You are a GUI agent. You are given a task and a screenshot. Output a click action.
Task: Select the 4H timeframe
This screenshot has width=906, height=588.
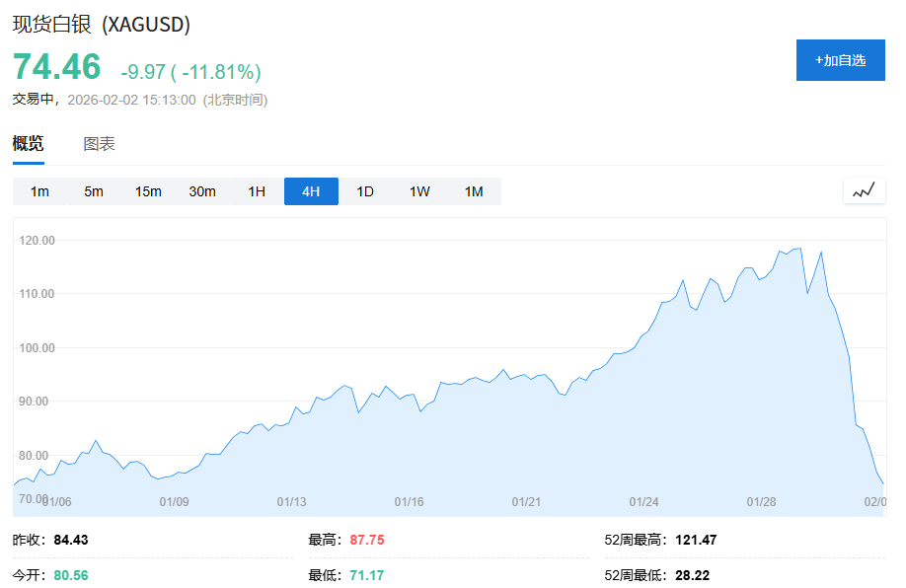coord(311,191)
